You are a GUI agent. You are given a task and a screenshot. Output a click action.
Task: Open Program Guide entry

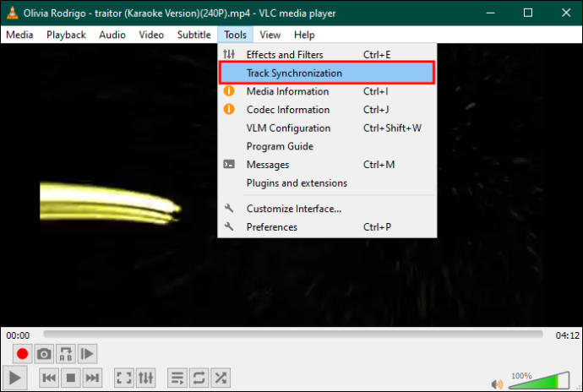coord(327,146)
